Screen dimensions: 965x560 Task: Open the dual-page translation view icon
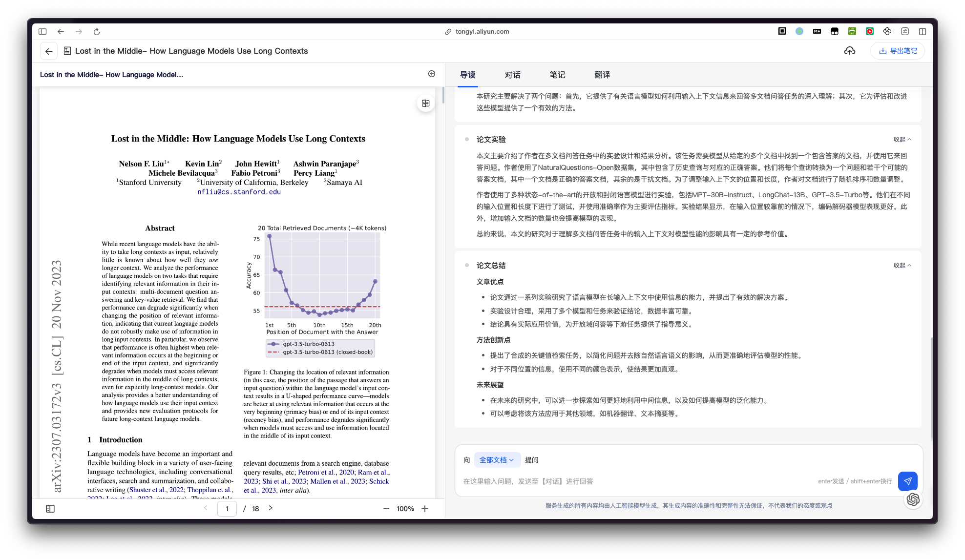coord(426,104)
